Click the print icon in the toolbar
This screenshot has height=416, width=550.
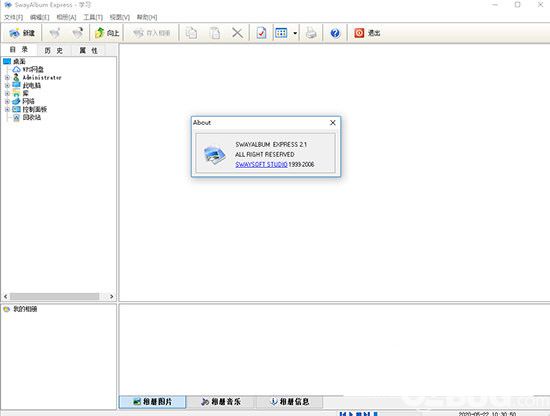click(311, 33)
